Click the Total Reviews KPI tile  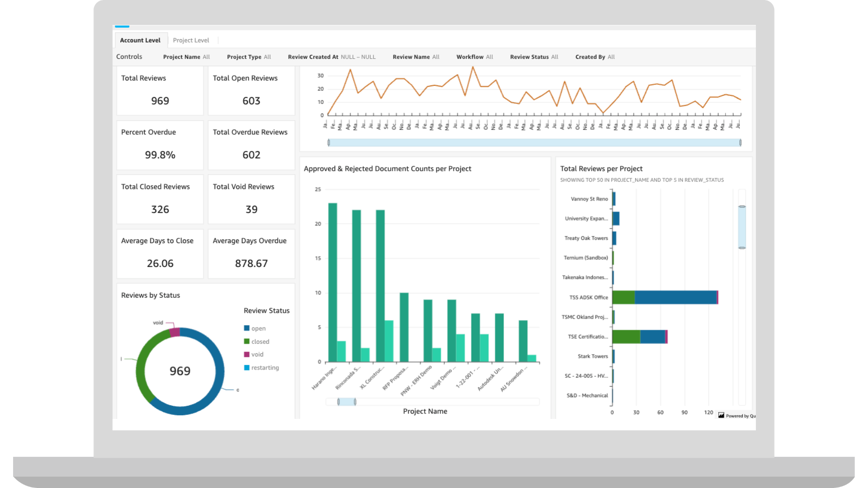point(159,91)
